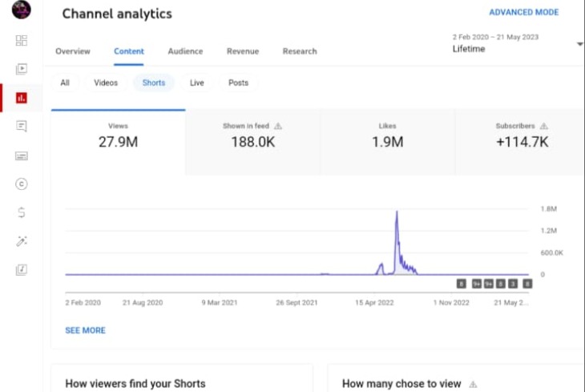Open the Audio library sidebar icon
The width and height of the screenshot is (585, 392).
[22, 269]
